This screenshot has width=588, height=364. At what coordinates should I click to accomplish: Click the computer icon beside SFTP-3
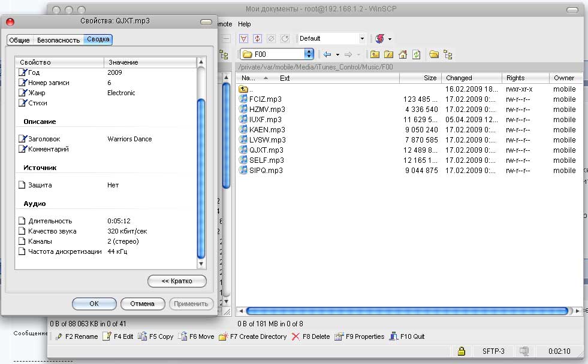(x=524, y=351)
